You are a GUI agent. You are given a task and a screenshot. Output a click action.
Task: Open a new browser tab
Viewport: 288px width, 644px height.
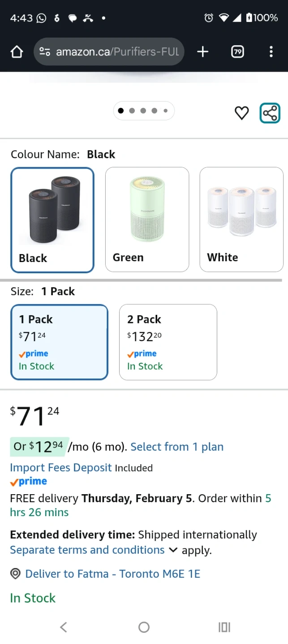pyautogui.click(x=202, y=52)
